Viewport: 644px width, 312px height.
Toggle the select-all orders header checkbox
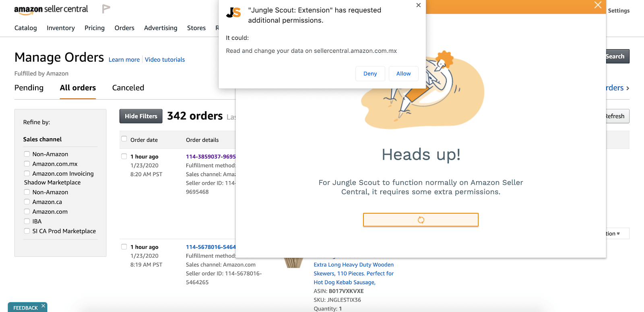(124, 139)
